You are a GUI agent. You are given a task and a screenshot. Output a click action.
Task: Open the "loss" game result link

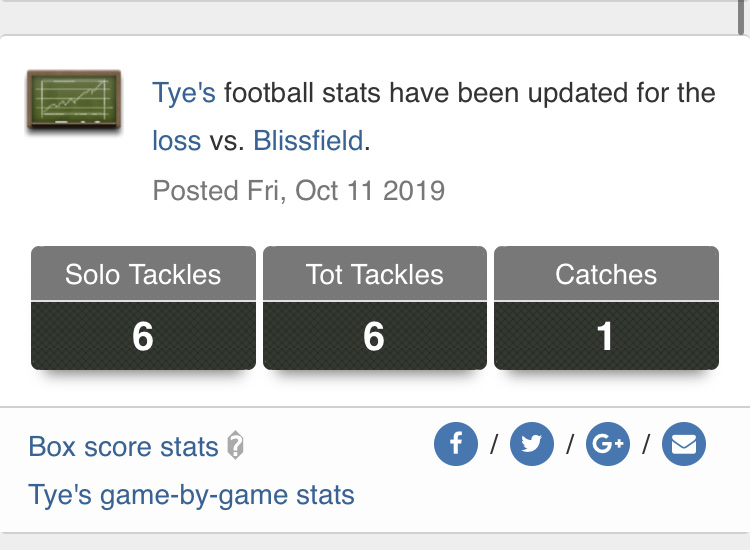tap(176, 141)
